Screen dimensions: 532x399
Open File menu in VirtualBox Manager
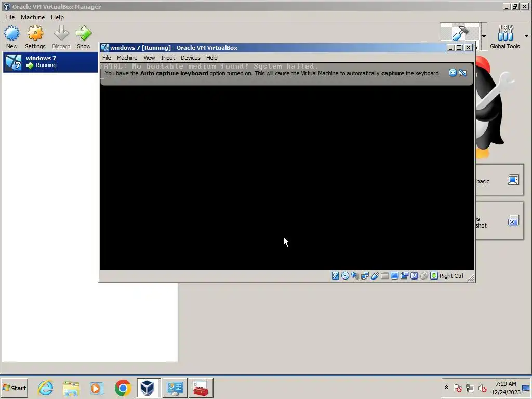tap(10, 17)
